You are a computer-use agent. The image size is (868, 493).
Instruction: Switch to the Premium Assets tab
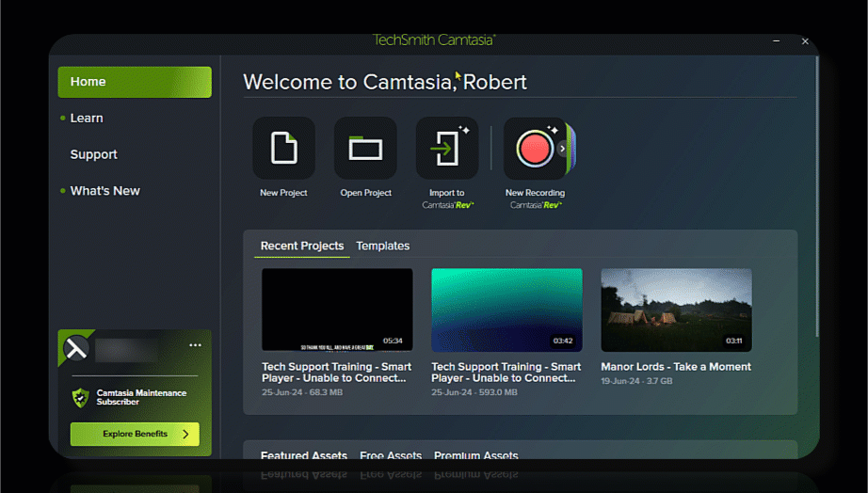tap(475, 455)
